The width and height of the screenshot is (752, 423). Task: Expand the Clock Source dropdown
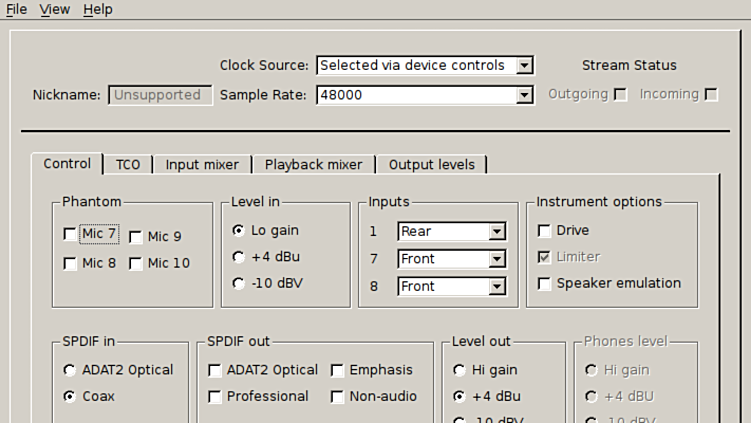(425, 65)
